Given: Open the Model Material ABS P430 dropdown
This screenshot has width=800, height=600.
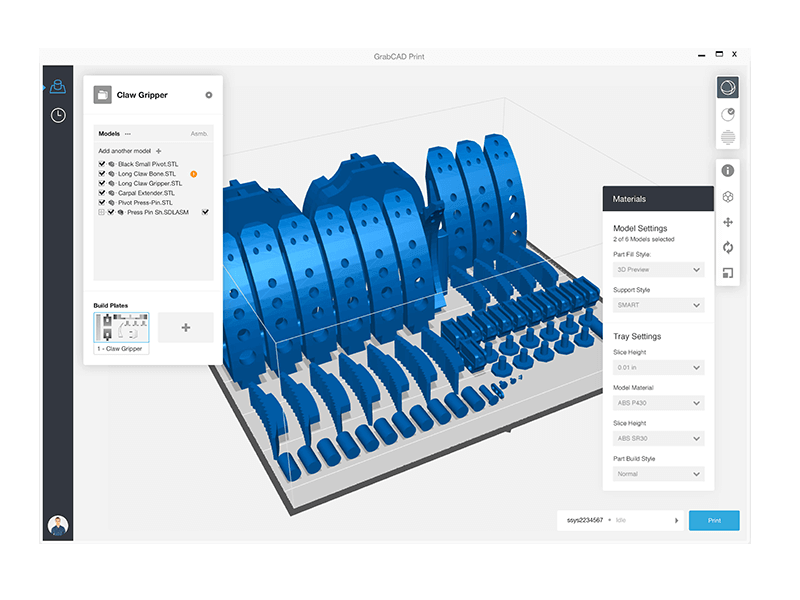Looking at the screenshot, I should [658, 403].
